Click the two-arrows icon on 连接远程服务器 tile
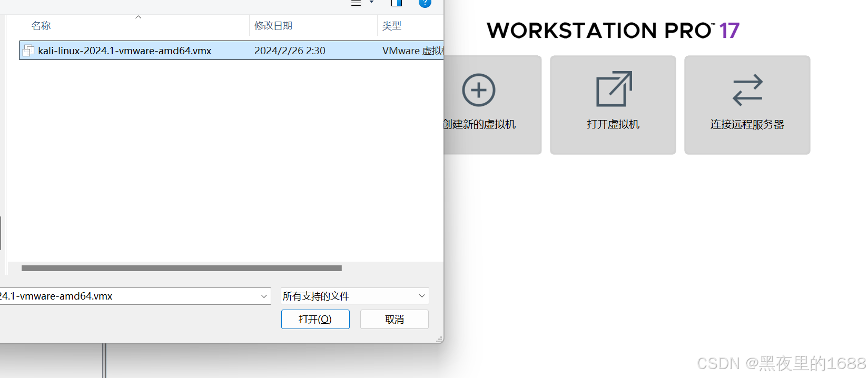 point(747,90)
